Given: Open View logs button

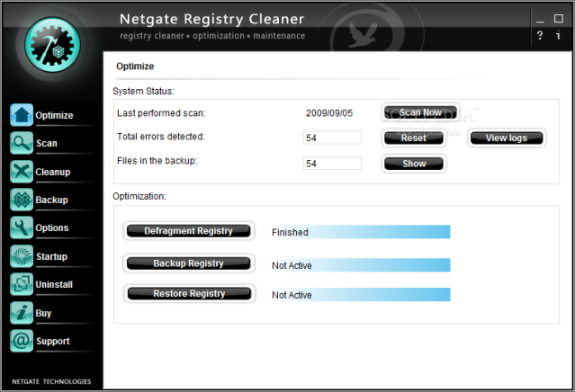Looking at the screenshot, I should coord(507,138).
